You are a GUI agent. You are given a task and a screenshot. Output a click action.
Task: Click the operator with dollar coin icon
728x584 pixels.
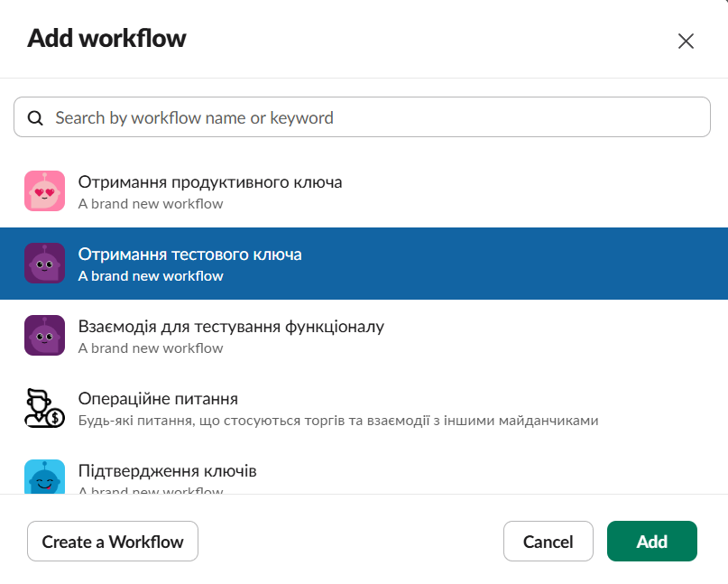click(x=44, y=407)
